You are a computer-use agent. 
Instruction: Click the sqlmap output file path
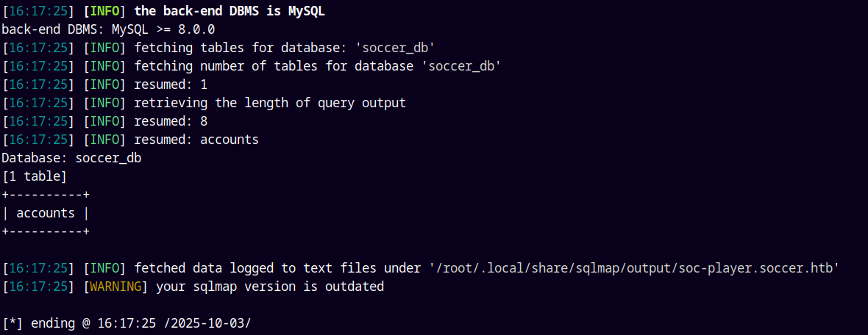point(633,268)
